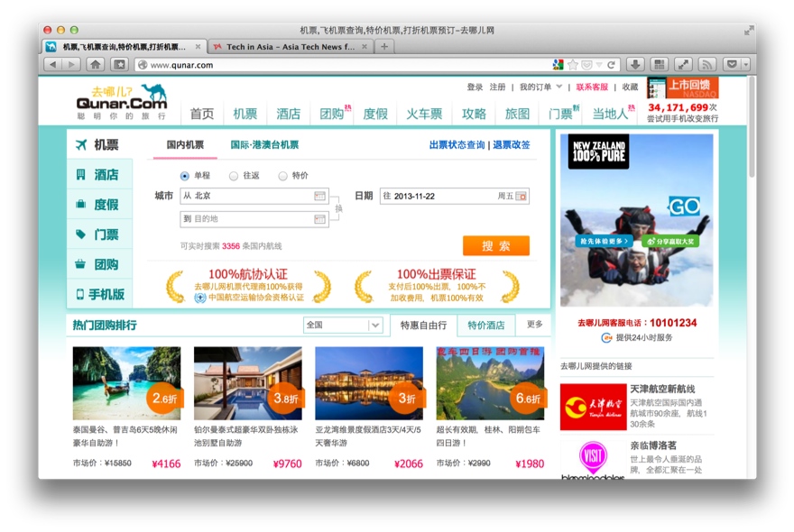Select 度假 vacation in left sidebar

coord(100,205)
